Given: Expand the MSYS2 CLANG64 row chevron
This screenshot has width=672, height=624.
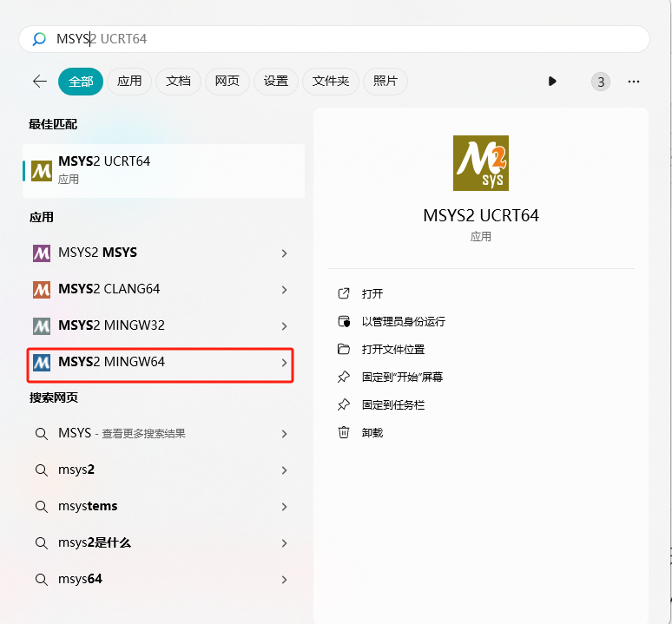Looking at the screenshot, I should point(284,290).
